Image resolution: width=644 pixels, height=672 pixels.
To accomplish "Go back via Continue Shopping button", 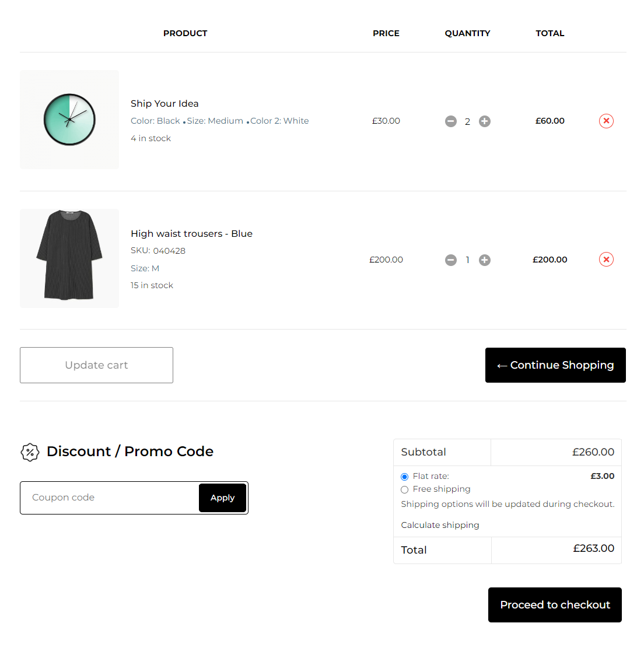I will (555, 365).
